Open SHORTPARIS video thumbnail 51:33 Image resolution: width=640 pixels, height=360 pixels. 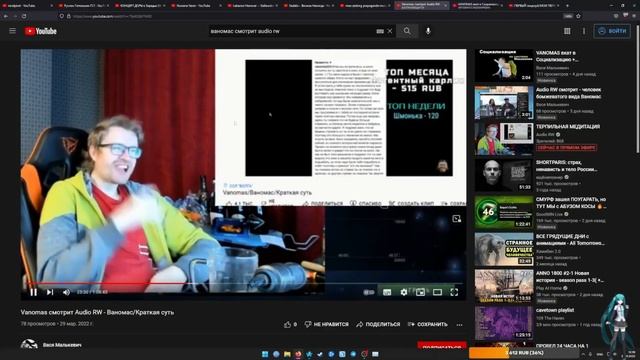pos(504,176)
